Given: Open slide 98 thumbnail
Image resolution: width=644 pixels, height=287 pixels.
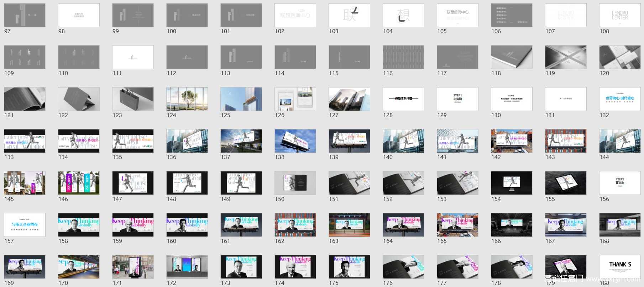Looking at the screenshot, I should pos(79,15).
